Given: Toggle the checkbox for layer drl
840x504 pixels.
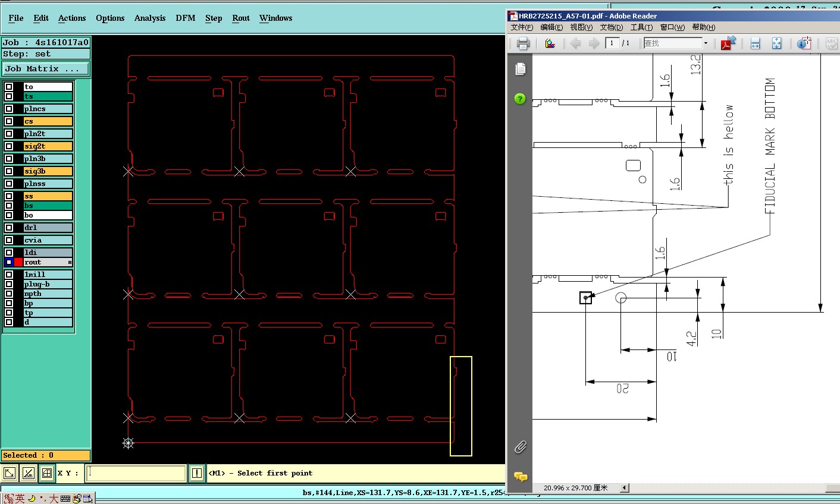Looking at the screenshot, I should (x=9, y=228).
